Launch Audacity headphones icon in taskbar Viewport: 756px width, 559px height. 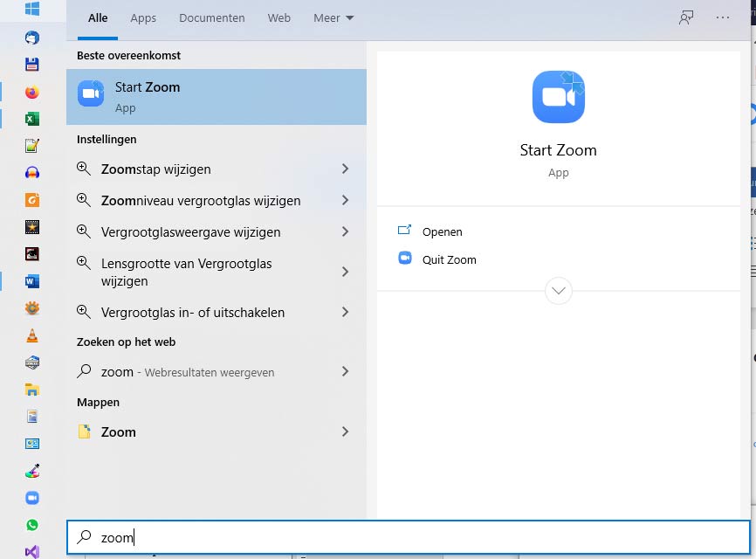[32, 173]
